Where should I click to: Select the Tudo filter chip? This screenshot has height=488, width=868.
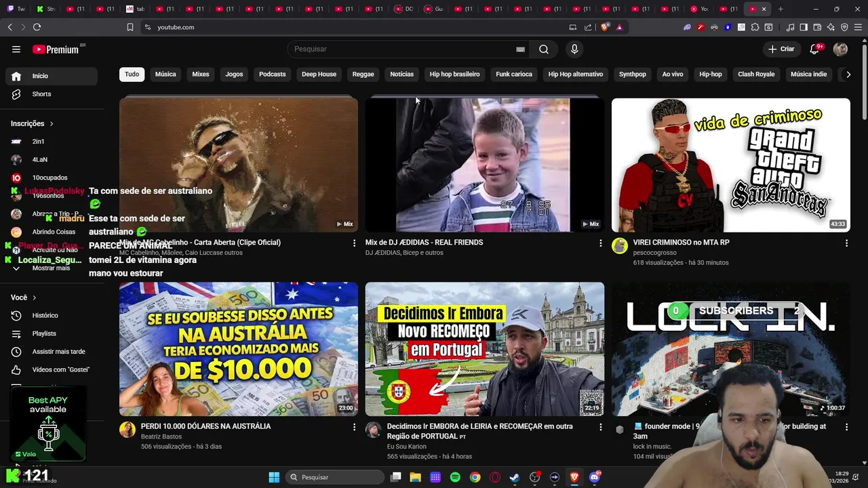pyautogui.click(x=132, y=75)
